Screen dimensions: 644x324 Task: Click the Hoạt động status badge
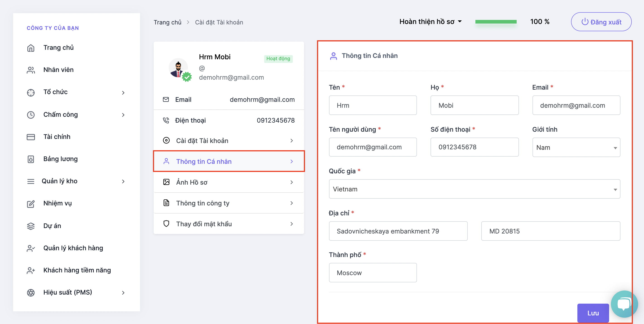click(278, 58)
